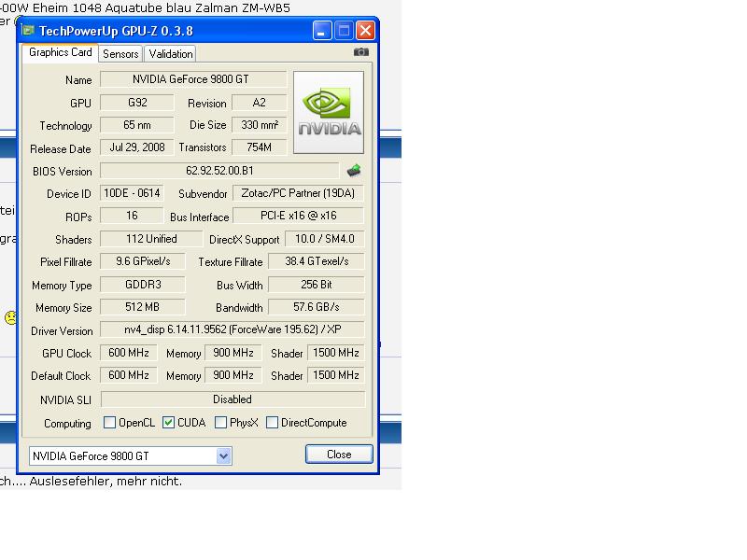
Task: Click the Name field value
Action: pos(193,79)
